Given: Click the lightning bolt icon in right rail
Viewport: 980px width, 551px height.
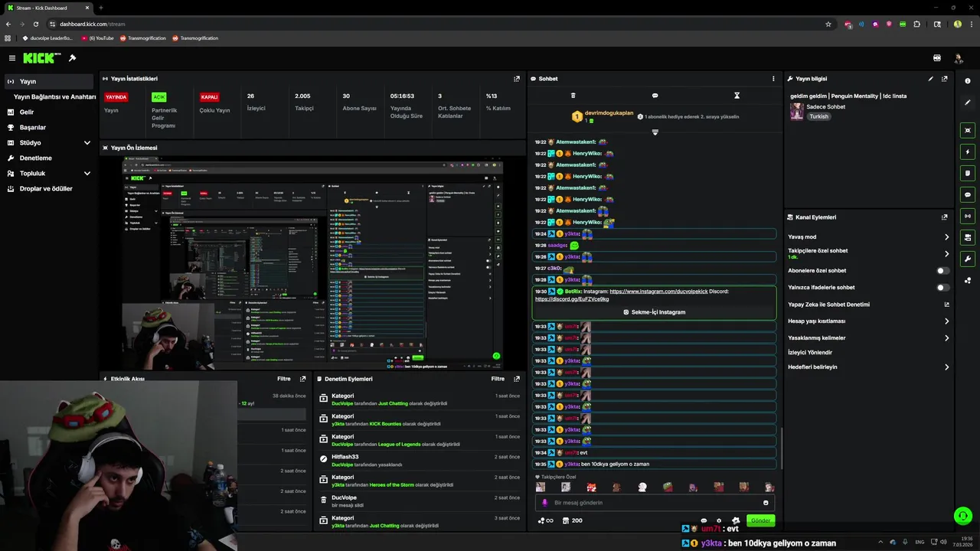Looking at the screenshot, I should pos(968,152).
